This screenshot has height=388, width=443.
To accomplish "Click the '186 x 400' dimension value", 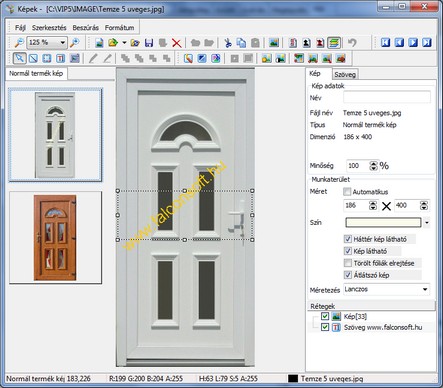I will pos(357,137).
